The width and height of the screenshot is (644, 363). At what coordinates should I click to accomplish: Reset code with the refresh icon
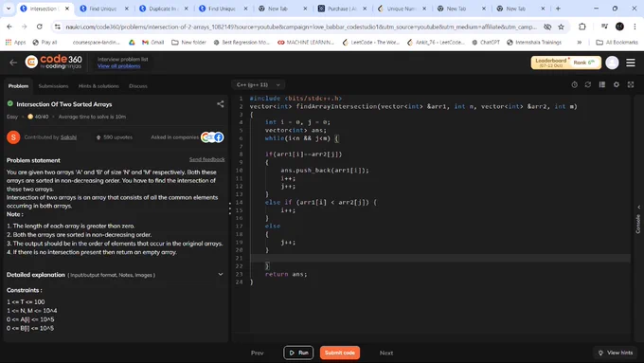click(588, 84)
